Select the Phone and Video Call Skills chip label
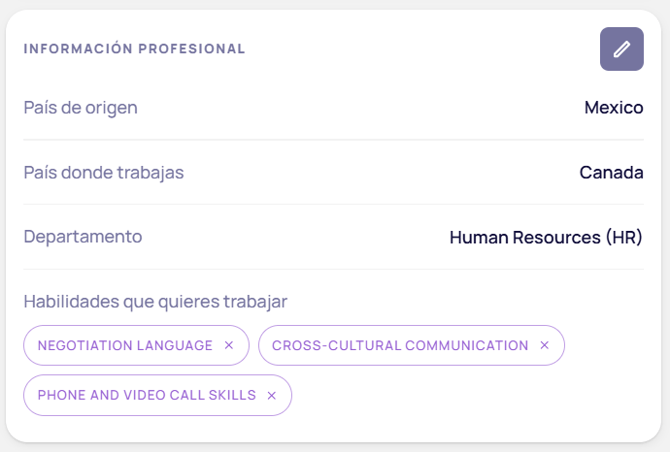 [x=147, y=395]
